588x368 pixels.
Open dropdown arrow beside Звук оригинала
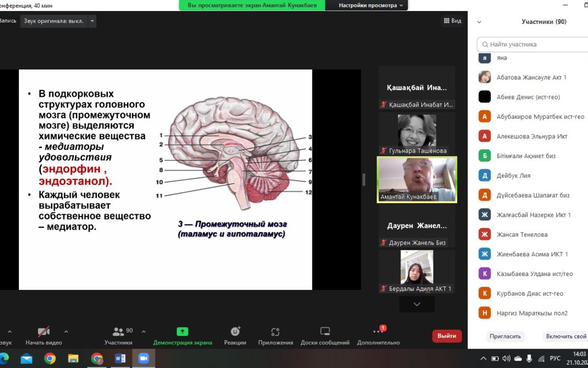click(x=92, y=21)
